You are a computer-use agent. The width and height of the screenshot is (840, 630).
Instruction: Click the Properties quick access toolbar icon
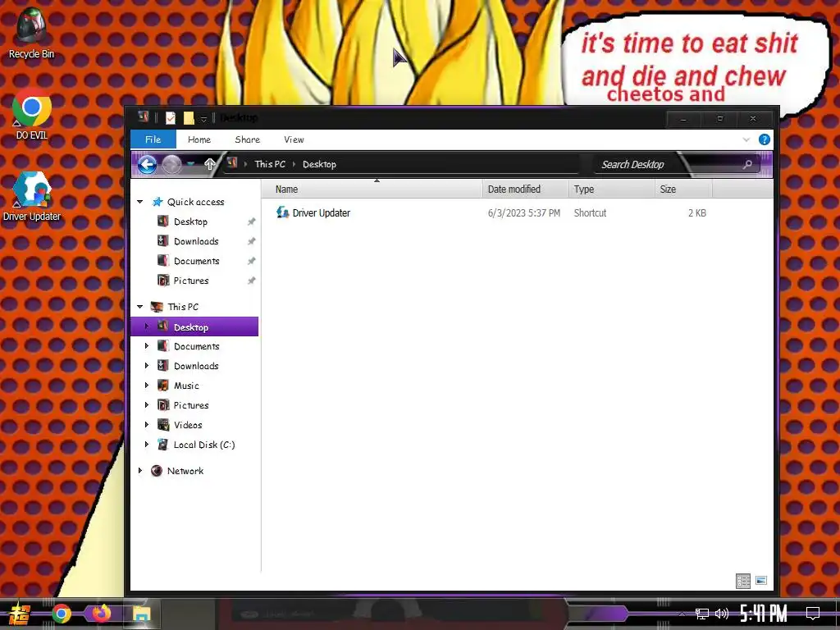point(171,118)
